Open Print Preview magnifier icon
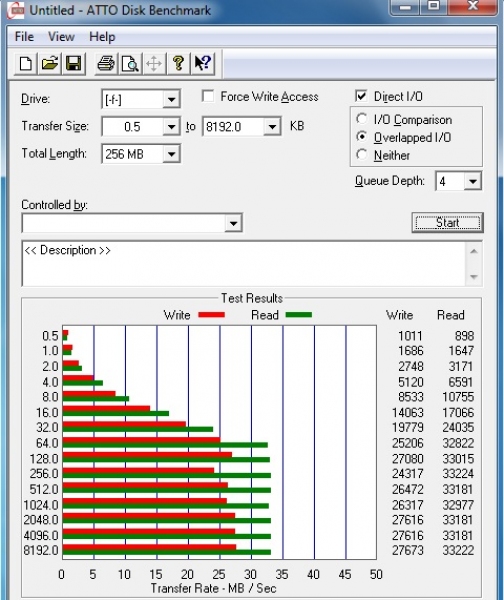504x600 pixels. point(130,64)
